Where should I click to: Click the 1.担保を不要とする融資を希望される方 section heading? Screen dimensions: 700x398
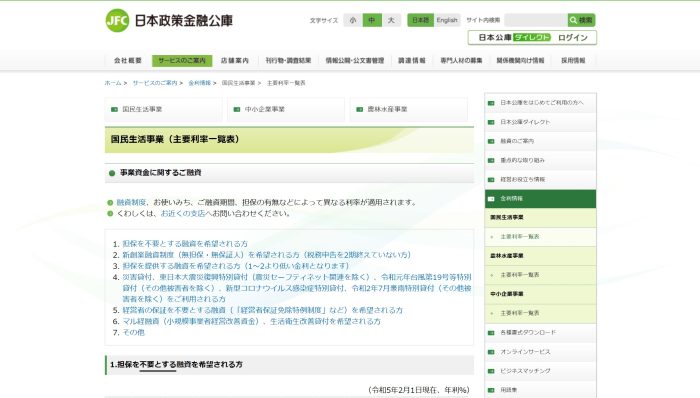pyautogui.click(x=176, y=365)
